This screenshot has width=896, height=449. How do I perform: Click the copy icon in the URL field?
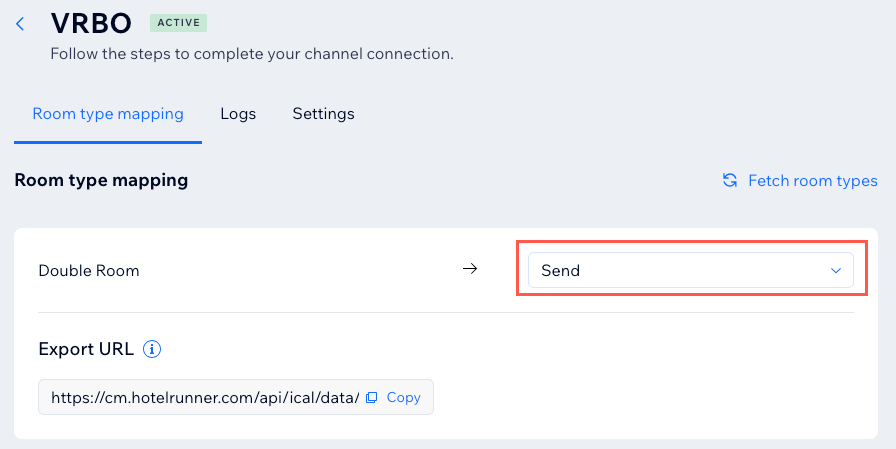pos(371,397)
